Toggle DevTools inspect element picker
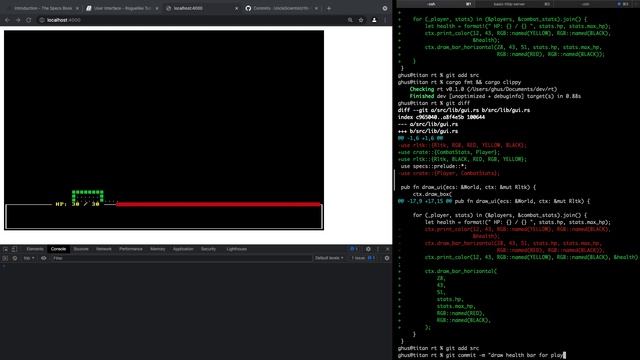The width and height of the screenshot is (640, 360). tap(6, 249)
